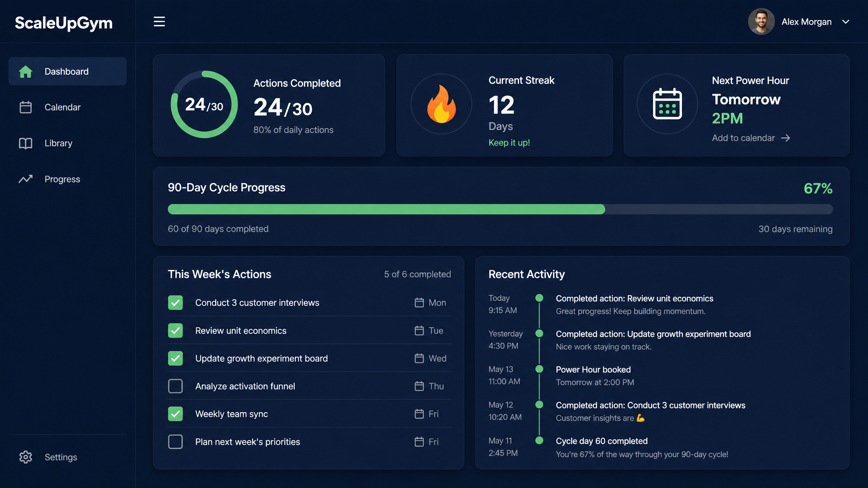Click the Calendar sidebar icon
The image size is (868, 488).
tap(25, 107)
